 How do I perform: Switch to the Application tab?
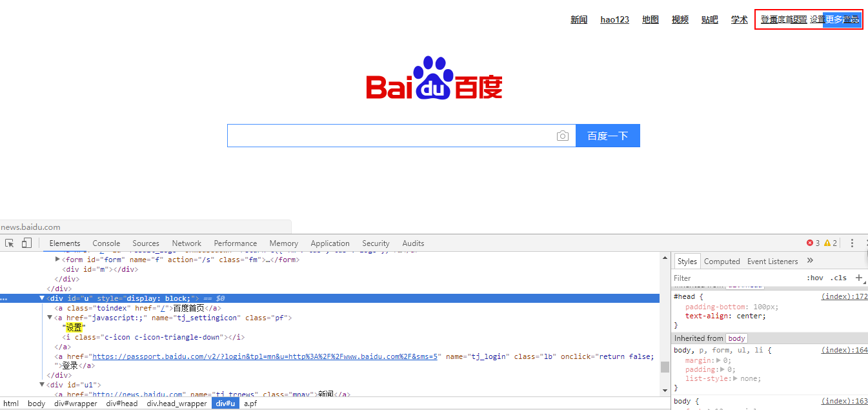(x=330, y=243)
